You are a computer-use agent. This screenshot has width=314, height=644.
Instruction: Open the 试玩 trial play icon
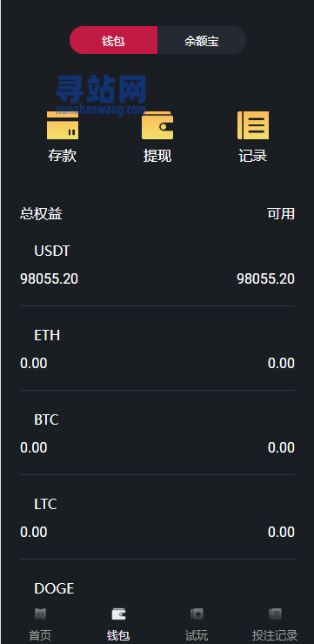[x=197, y=614]
